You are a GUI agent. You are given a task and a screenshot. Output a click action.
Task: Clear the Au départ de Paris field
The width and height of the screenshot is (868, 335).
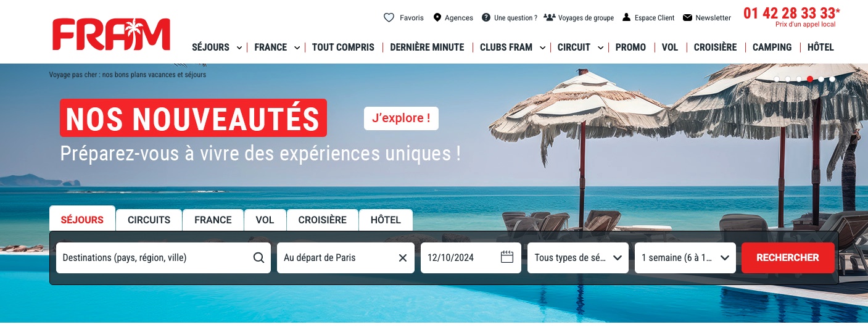click(x=403, y=258)
